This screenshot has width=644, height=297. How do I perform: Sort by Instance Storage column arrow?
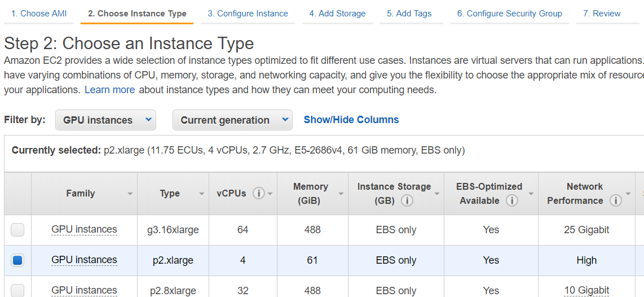pos(437,194)
